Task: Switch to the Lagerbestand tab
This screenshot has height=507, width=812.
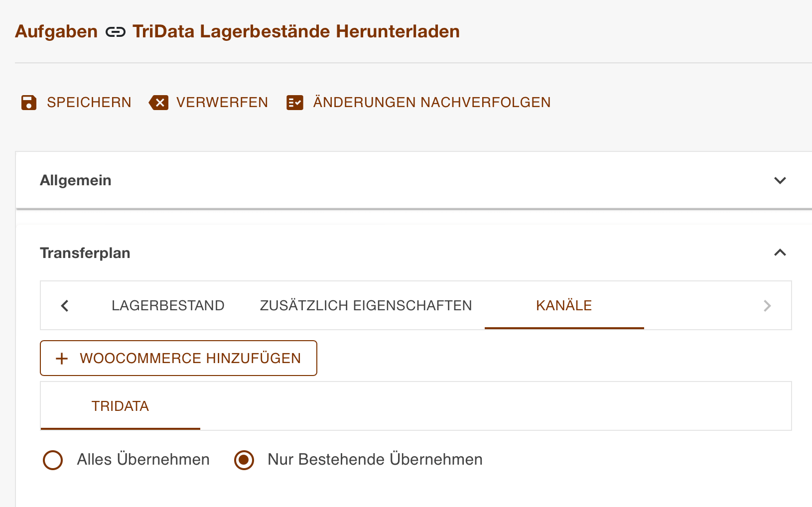Action: (168, 305)
